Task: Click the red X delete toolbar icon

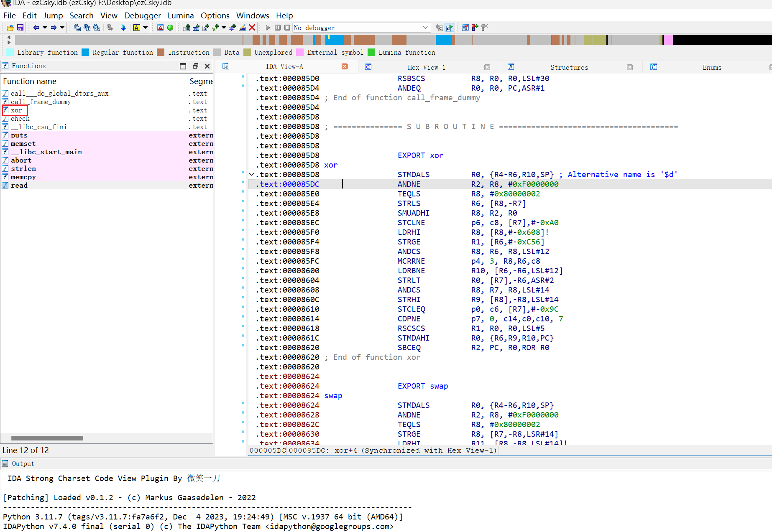Action: point(252,28)
